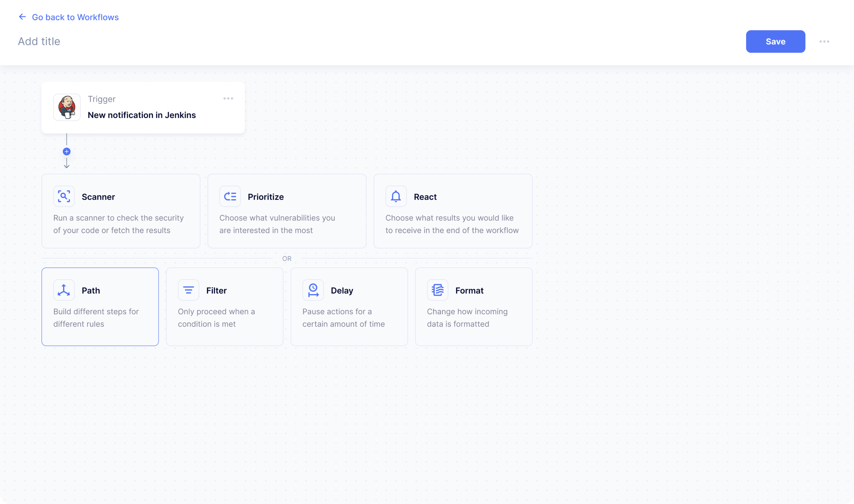Image resolution: width=854 pixels, height=504 pixels.
Task: Pick the React action card
Action: pyautogui.click(x=453, y=211)
